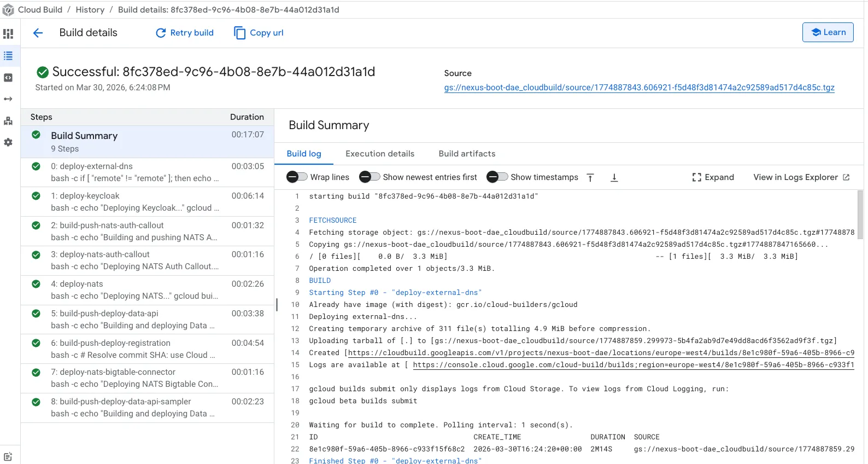This screenshot has height=464, width=868.
Task: Click the Cloud Build product logo
Action: coord(8,10)
